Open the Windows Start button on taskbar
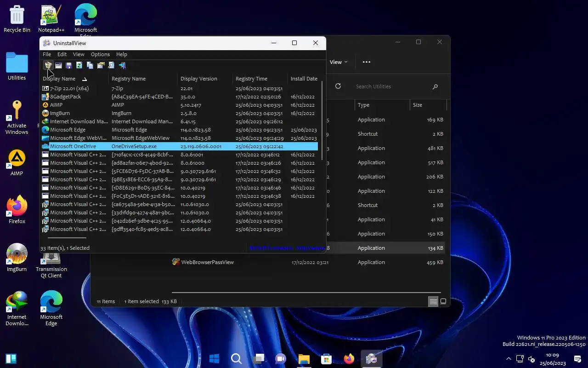The height and width of the screenshot is (368, 588). [x=214, y=358]
